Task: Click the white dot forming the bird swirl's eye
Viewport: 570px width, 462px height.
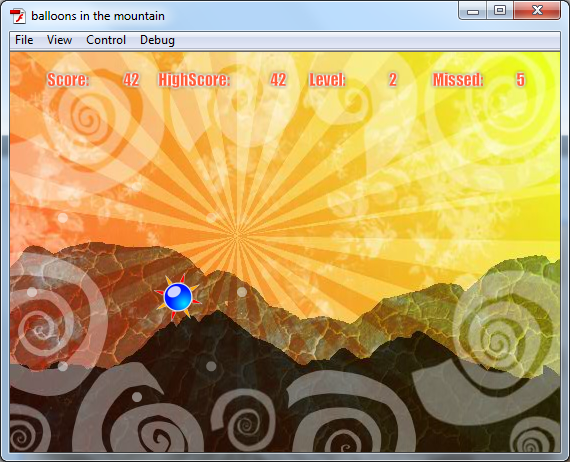Action: [x=137, y=397]
